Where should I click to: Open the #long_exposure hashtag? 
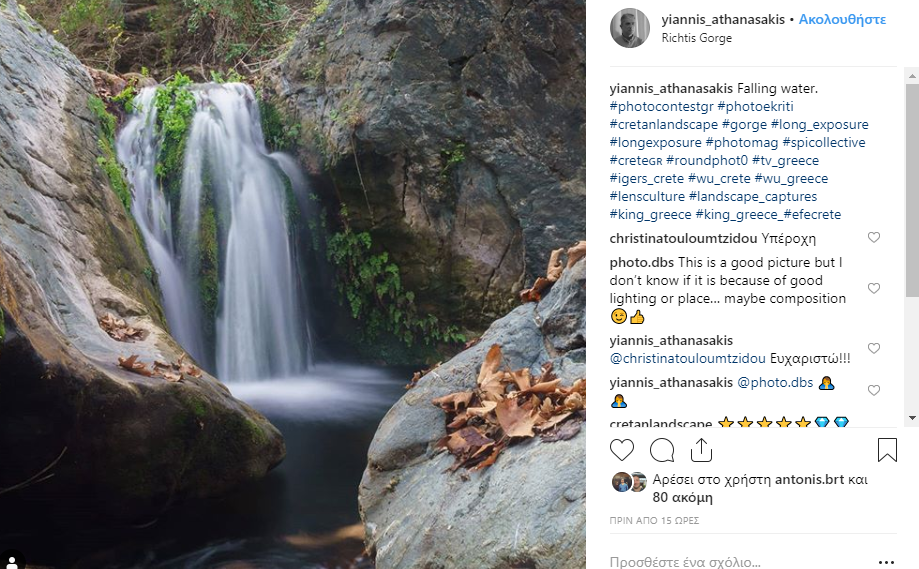[x=819, y=125]
